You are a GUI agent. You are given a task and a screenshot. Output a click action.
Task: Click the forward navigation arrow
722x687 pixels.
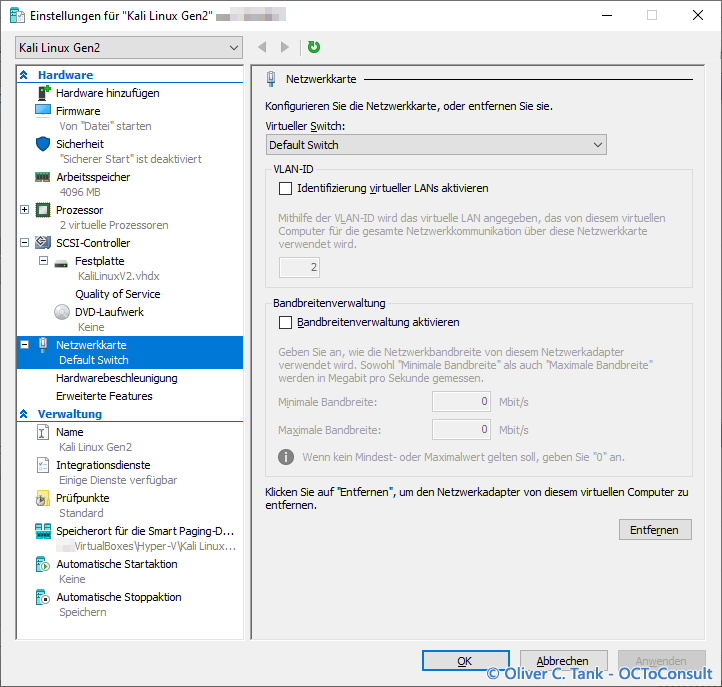[285, 47]
